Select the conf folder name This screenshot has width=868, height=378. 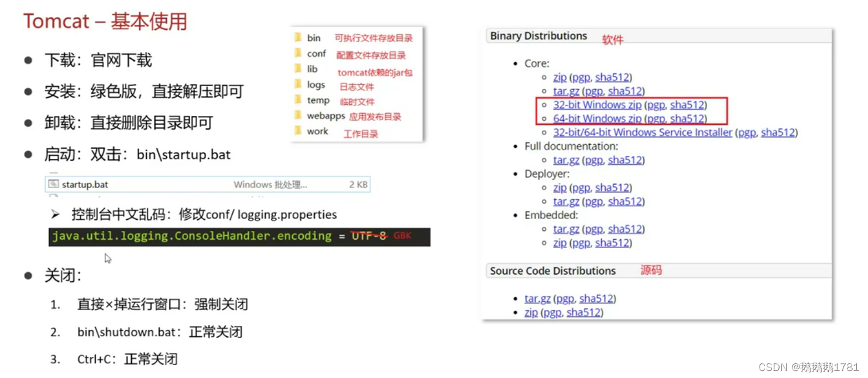[x=316, y=53]
